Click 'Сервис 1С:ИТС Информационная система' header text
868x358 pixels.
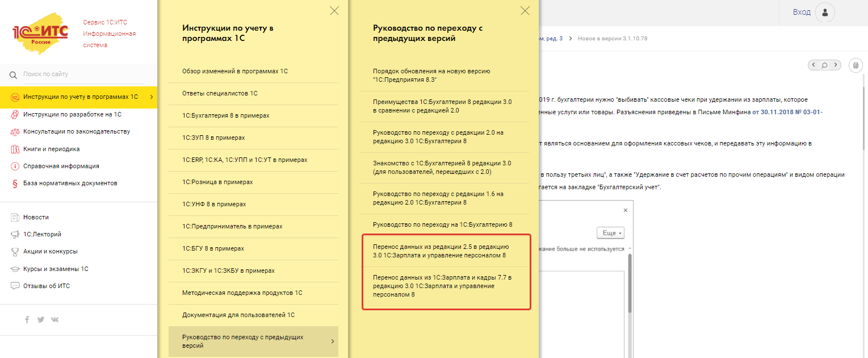110,34
